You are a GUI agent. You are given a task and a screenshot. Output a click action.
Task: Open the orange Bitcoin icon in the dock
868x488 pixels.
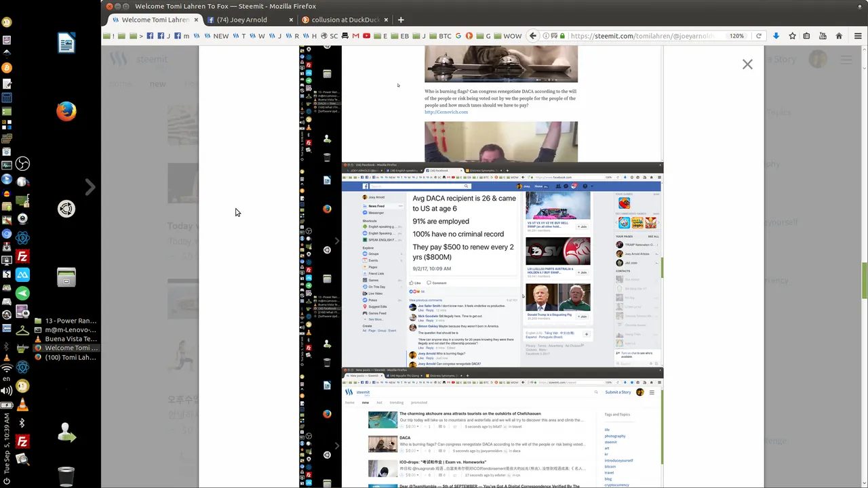pos(7,68)
